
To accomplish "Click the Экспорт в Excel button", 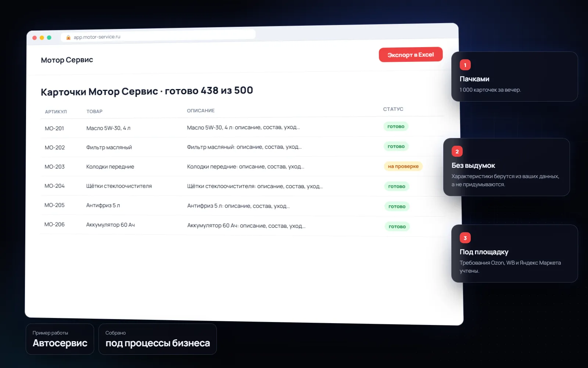I will 410,54.
